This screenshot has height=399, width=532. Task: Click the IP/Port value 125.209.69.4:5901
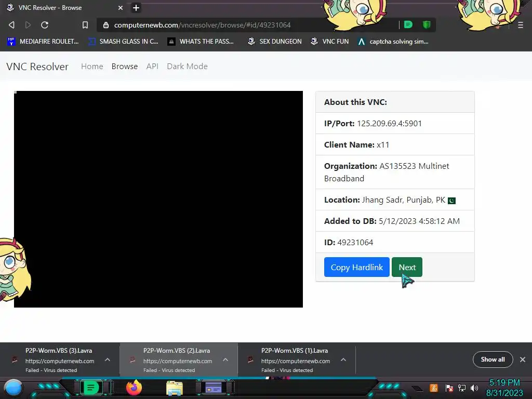click(389, 123)
